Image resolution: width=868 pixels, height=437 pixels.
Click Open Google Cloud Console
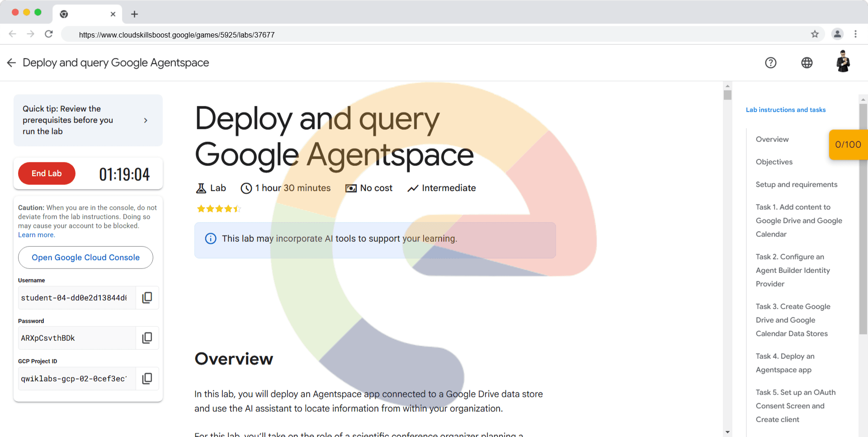coord(85,258)
